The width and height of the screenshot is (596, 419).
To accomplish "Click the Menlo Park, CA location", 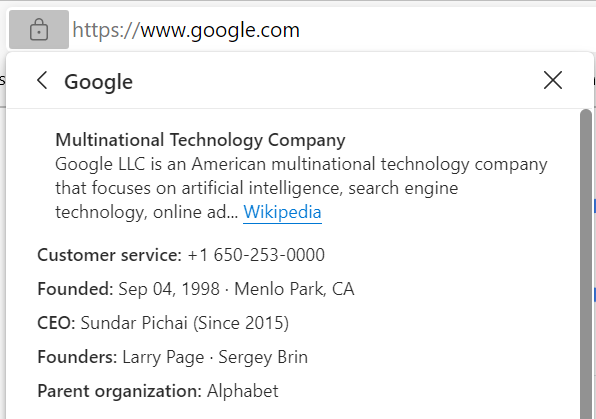I will [x=294, y=289].
